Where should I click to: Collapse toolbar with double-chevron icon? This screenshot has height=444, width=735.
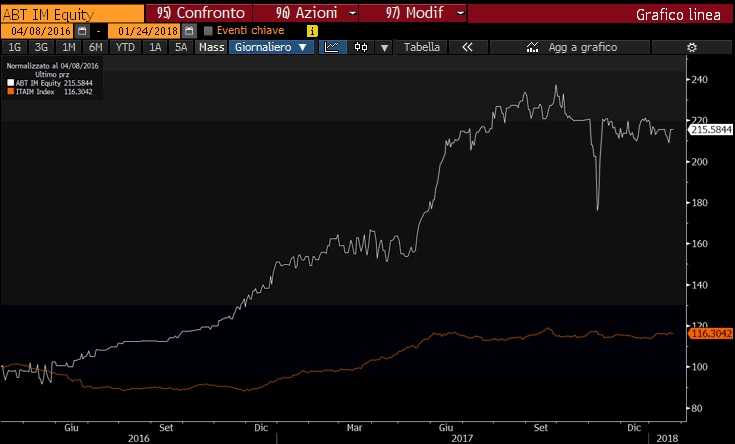click(x=465, y=47)
